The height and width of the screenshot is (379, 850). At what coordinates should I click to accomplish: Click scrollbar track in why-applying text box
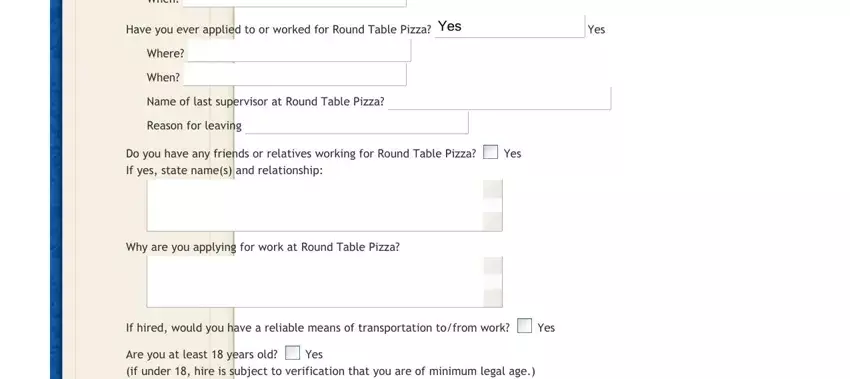(x=493, y=281)
